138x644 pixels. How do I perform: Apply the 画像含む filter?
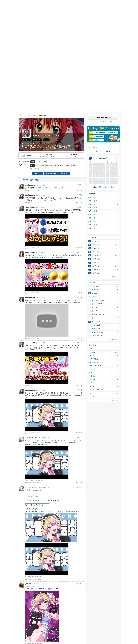(x=76, y=165)
